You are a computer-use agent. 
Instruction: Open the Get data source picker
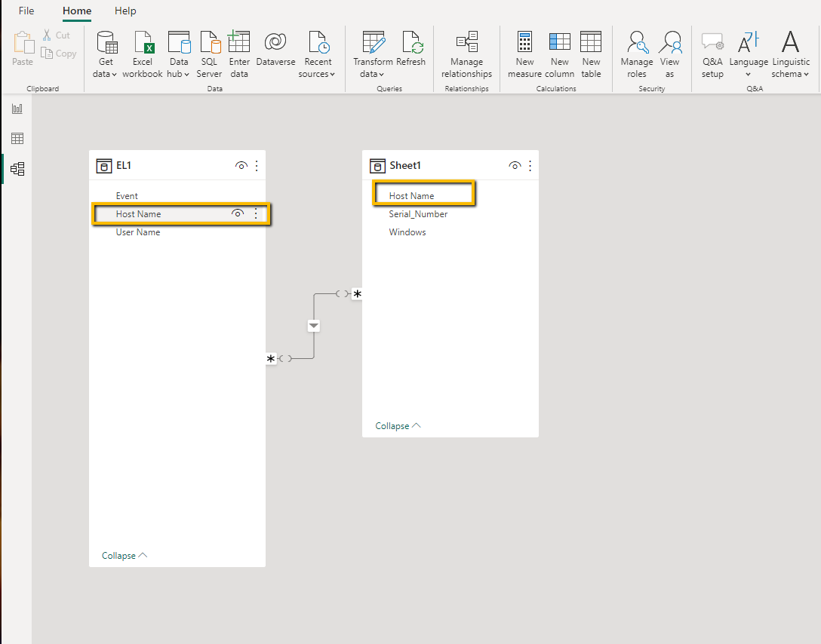tap(105, 54)
